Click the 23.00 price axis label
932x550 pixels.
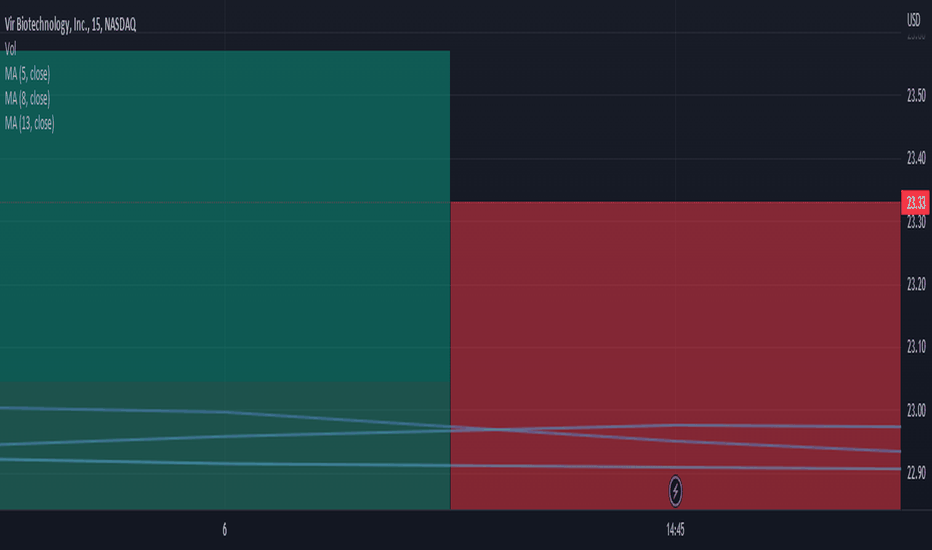coord(916,410)
